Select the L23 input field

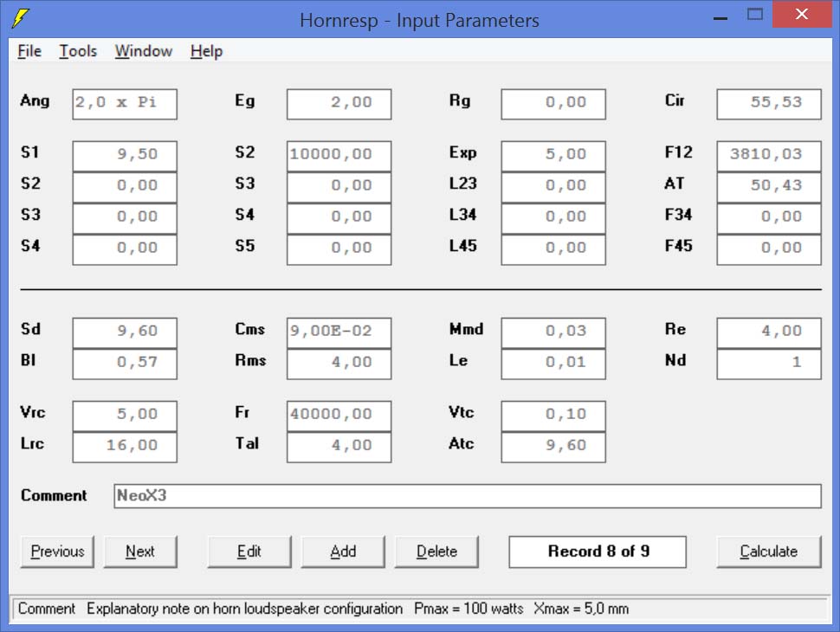click(553, 187)
